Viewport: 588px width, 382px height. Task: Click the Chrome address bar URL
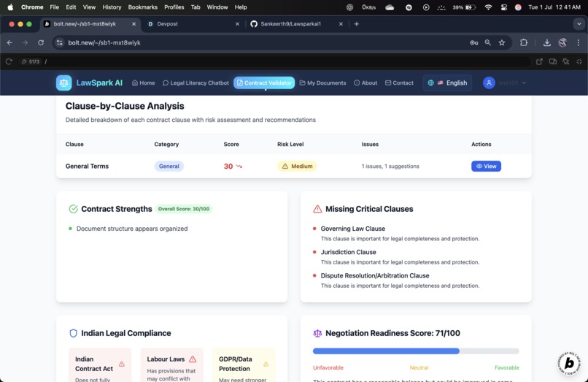[104, 43]
